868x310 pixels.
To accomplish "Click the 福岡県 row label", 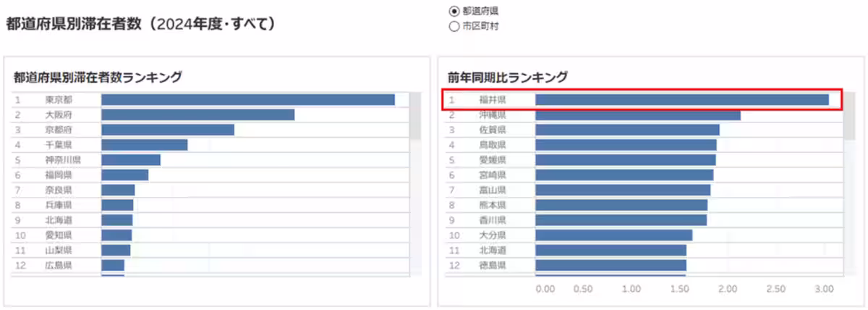I will coord(59,175).
